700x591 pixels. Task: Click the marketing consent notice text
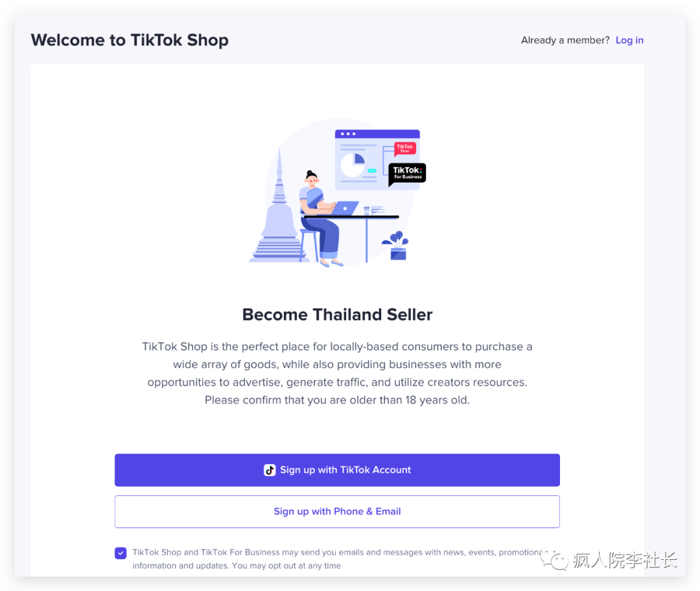click(x=338, y=559)
